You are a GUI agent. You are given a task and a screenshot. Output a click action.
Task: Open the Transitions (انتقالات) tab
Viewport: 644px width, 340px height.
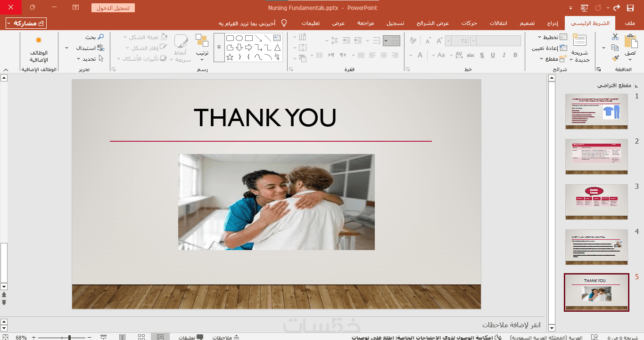click(499, 23)
